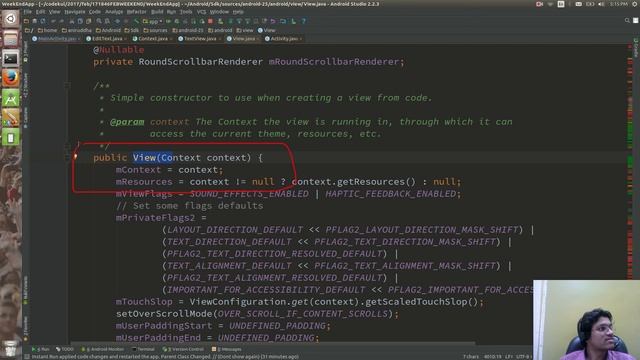Open the Run tool window button
Viewport: 640px width, 360px height.
(41, 349)
